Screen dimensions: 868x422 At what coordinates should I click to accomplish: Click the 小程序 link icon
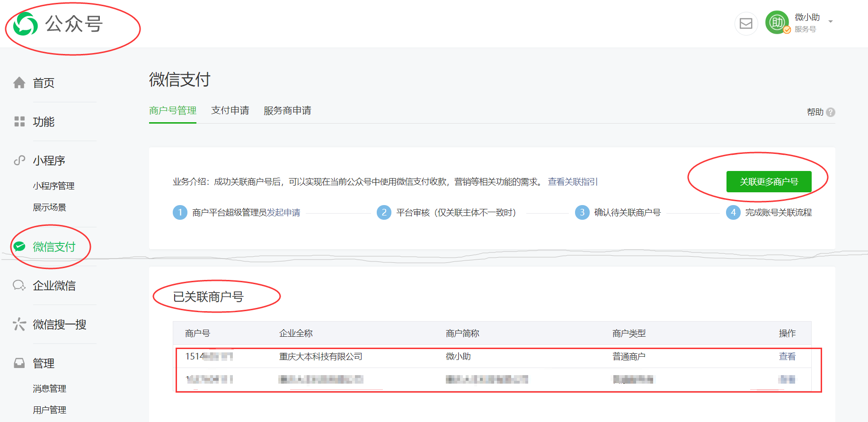19,161
